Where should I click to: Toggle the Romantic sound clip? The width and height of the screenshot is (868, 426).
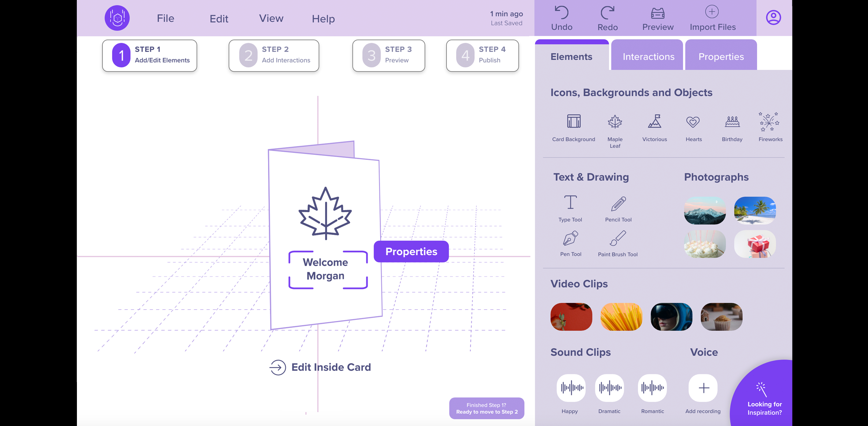coord(652,388)
